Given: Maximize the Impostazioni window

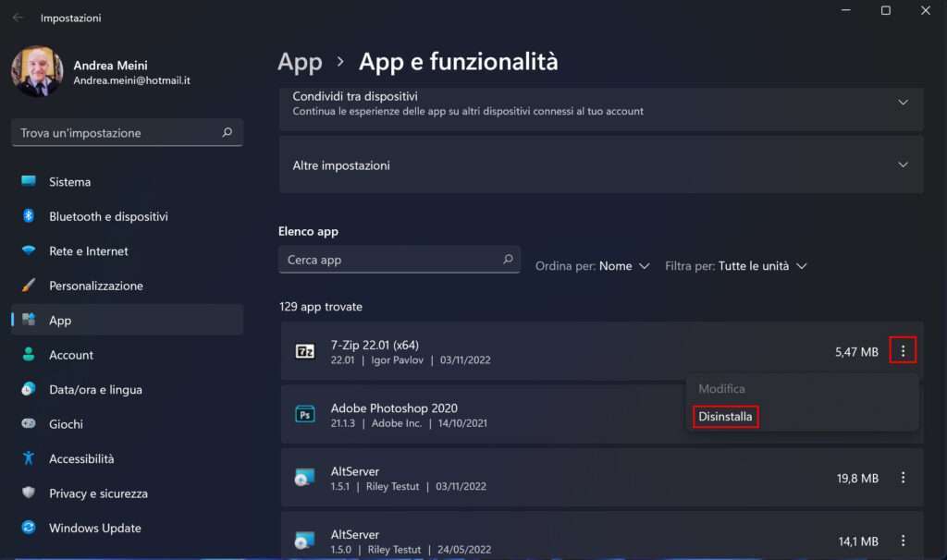Looking at the screenshot, I should 885,10.
